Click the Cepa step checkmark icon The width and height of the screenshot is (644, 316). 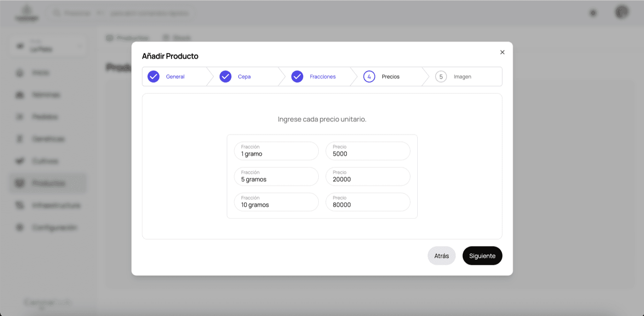point(225,77)
